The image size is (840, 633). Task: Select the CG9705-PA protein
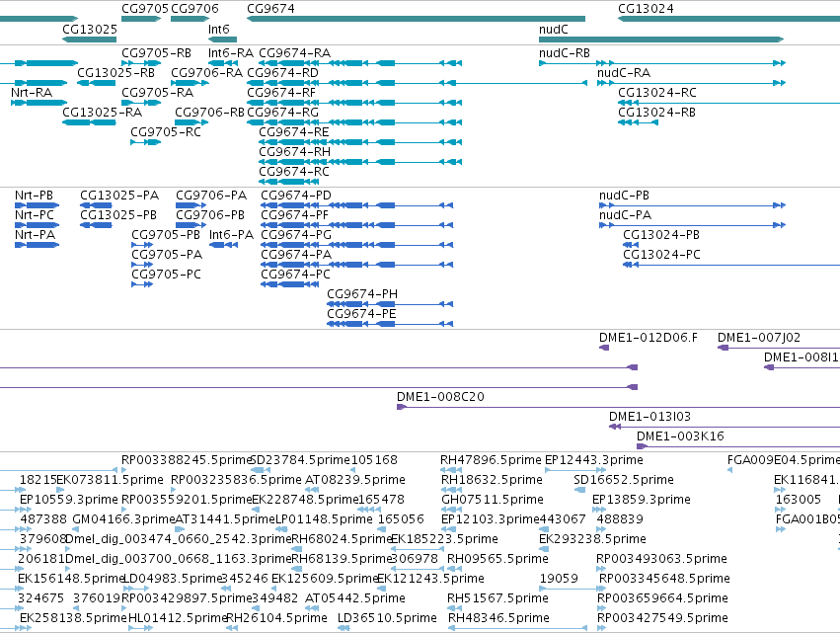tap(167, 255)
